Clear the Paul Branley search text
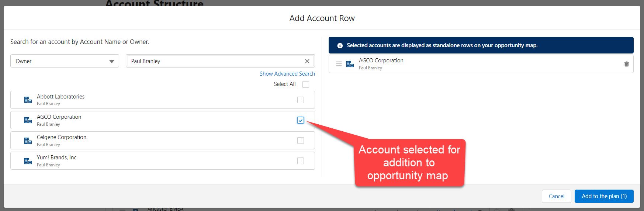The image size is (644, 211). pyautogui.click(x=307, y=61)
